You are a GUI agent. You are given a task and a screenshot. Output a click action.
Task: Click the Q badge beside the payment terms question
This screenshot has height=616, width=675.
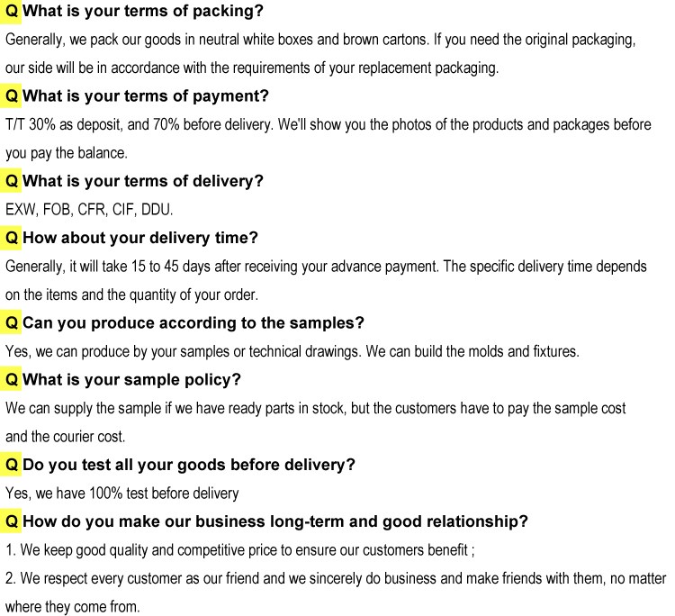12,95
